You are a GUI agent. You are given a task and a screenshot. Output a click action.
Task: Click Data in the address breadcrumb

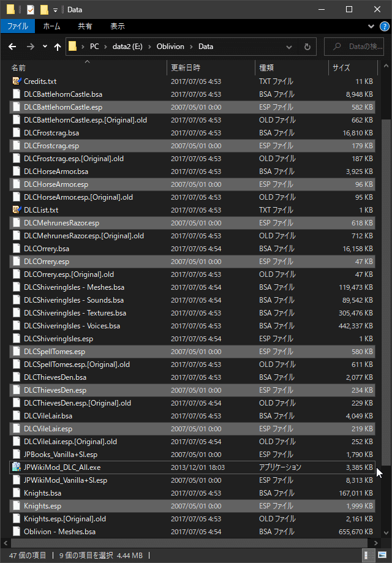click(206, 47)
